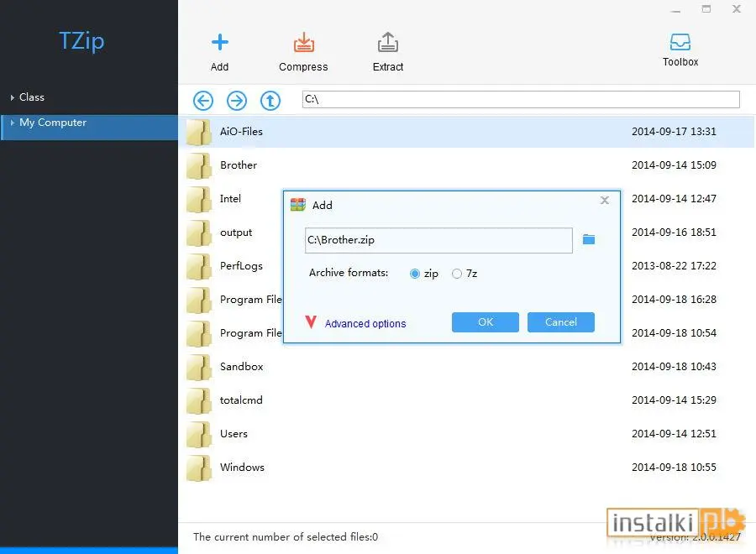This screenshot has height=554, width=756.
Task: Confirm with the OK button
Action: 485,322
